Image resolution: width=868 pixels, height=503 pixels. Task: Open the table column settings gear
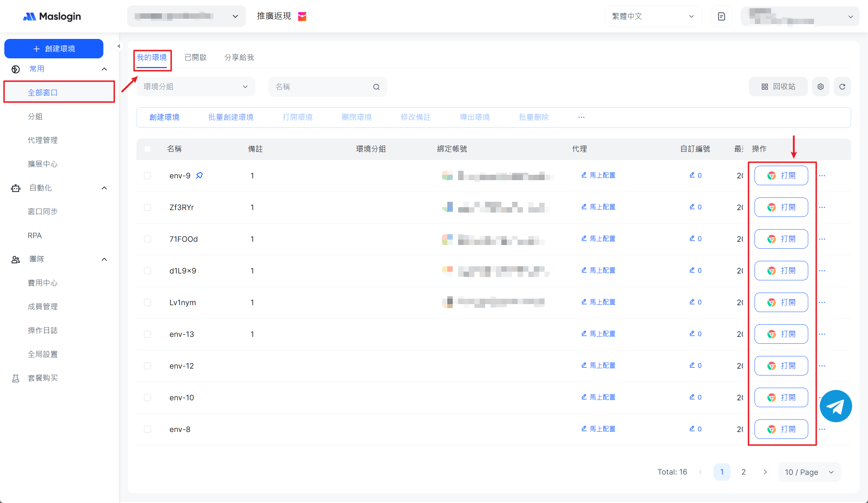820,87
